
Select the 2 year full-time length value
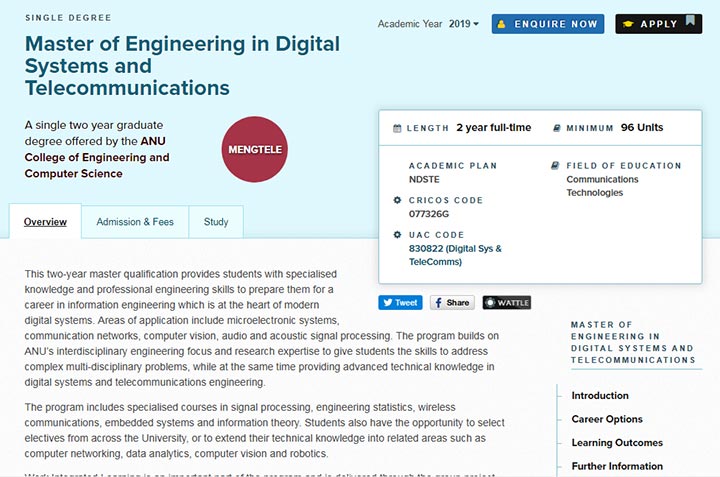tap(494, 128)
